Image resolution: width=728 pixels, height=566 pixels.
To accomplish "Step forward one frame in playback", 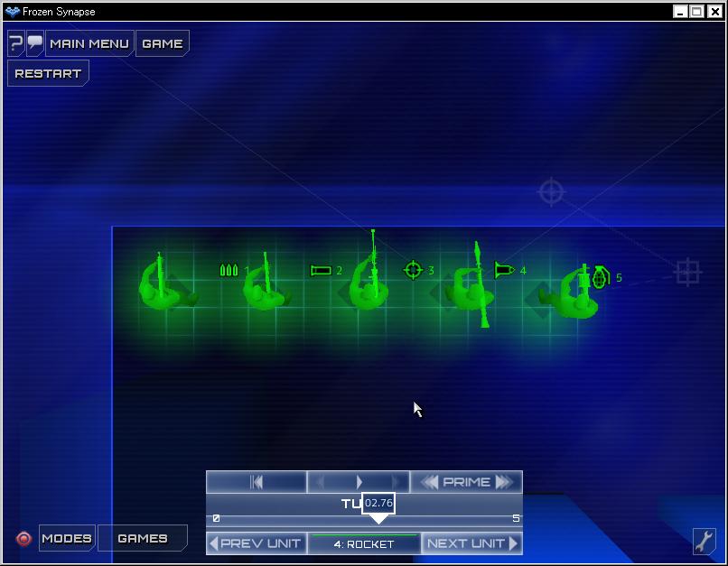I will (x=396, y=482).
